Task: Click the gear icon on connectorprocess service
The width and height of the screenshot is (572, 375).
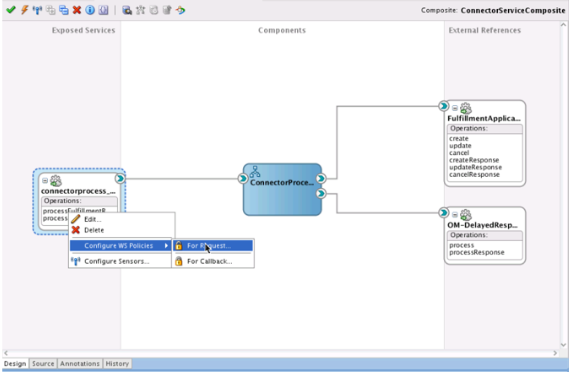Action: (56, 181)
